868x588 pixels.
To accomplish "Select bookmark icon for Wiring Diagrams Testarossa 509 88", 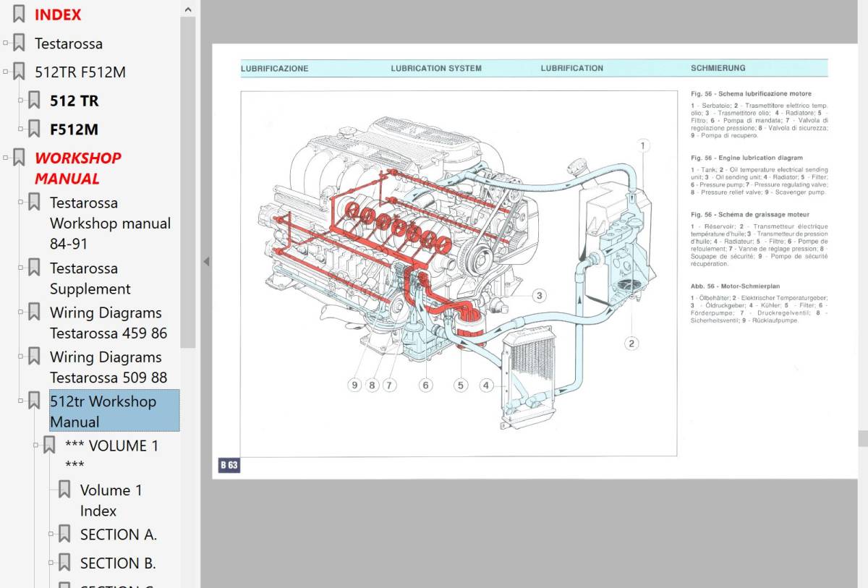I will pyautogui.click(x=34, y=357).
